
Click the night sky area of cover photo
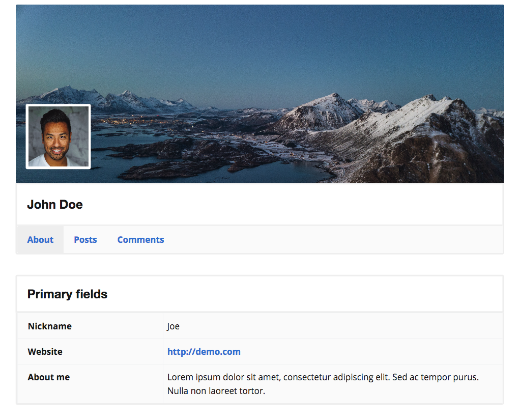click(260, 43)
